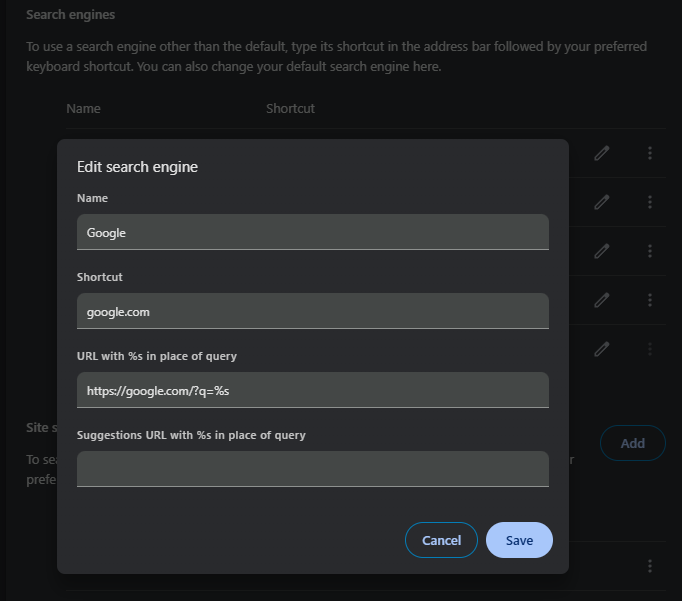Click the Shortcut field with google.com
This screenshot has height=601, width=682.
click(312, 311)
